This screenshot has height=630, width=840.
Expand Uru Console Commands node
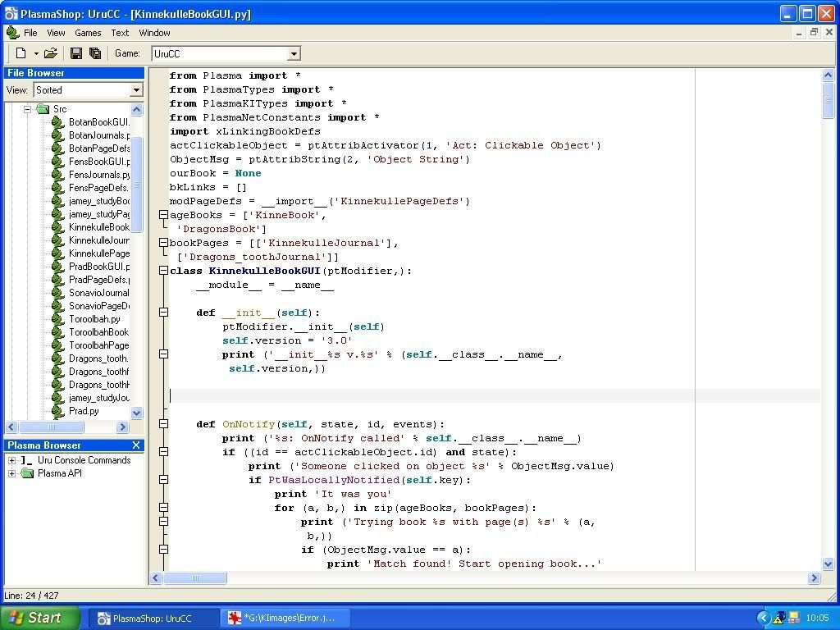[11, 460]
